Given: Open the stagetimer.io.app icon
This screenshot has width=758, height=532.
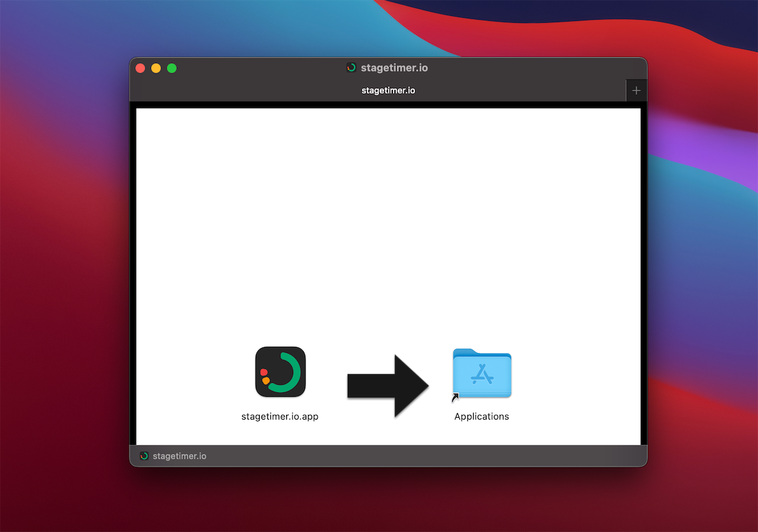Looking at the screenshot, I should click(280, 372).
